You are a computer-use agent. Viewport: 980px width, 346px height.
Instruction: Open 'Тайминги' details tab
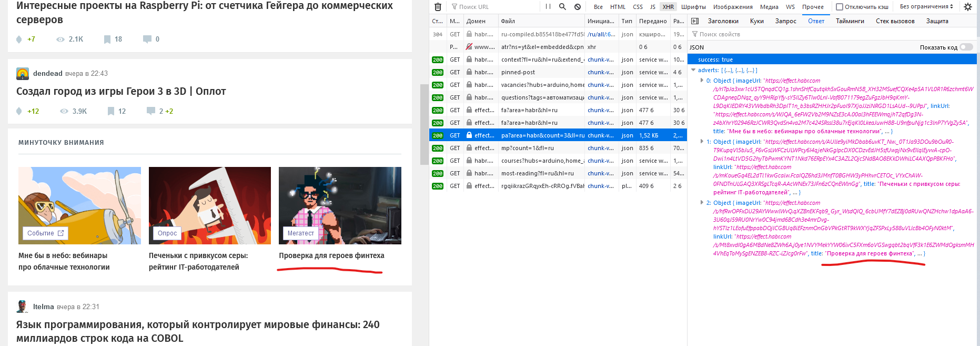click(850, 21)
